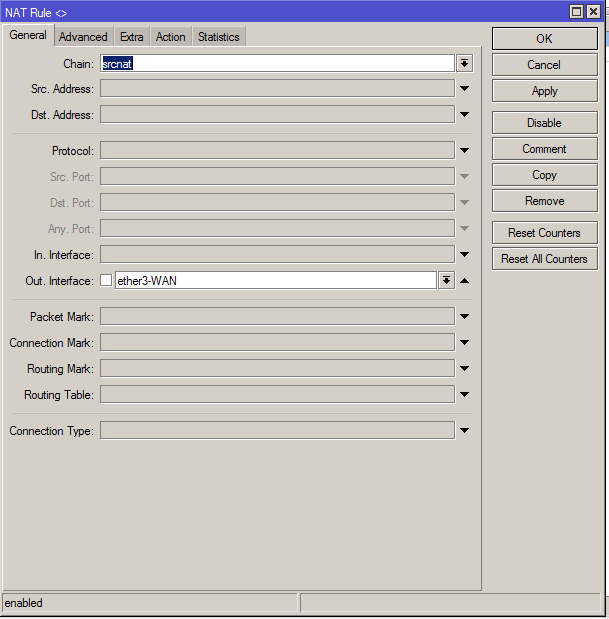This screenshot has height=619, width=609.
Task: Copy the NAT rule
Action: click(x=545, y=175)
